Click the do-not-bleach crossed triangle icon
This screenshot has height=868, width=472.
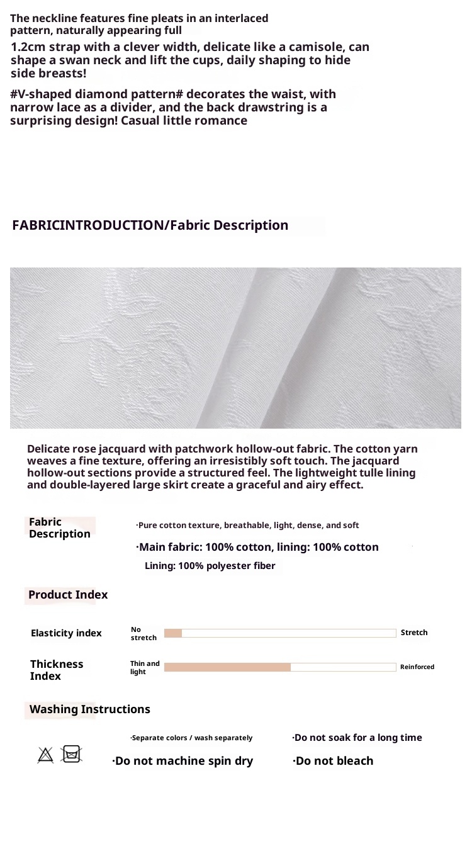(45, 755)
